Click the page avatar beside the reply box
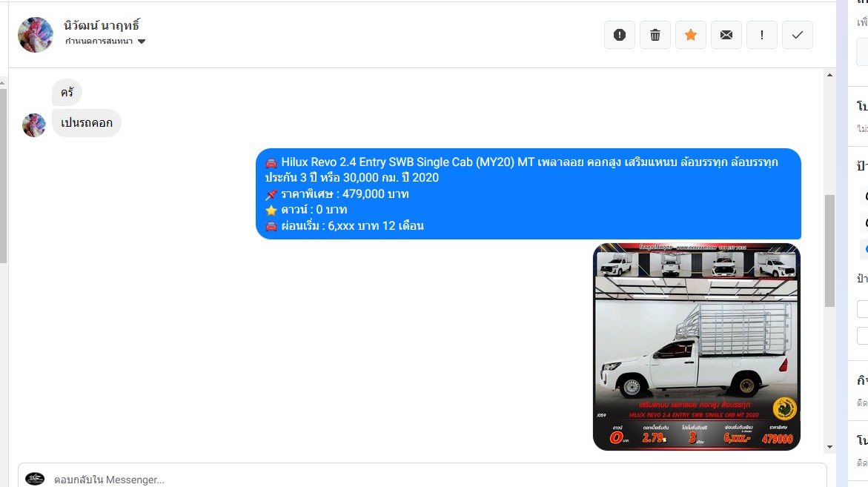 pos(35,478)
